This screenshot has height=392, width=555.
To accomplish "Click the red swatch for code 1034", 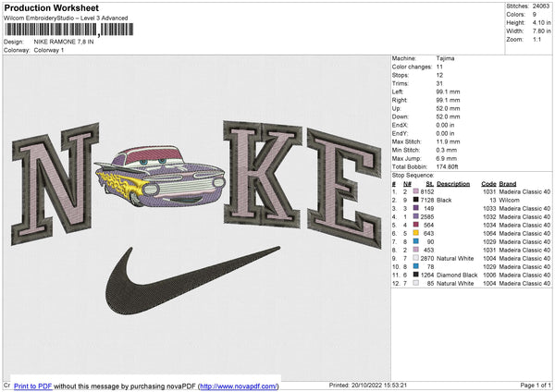I will (416, 225).
